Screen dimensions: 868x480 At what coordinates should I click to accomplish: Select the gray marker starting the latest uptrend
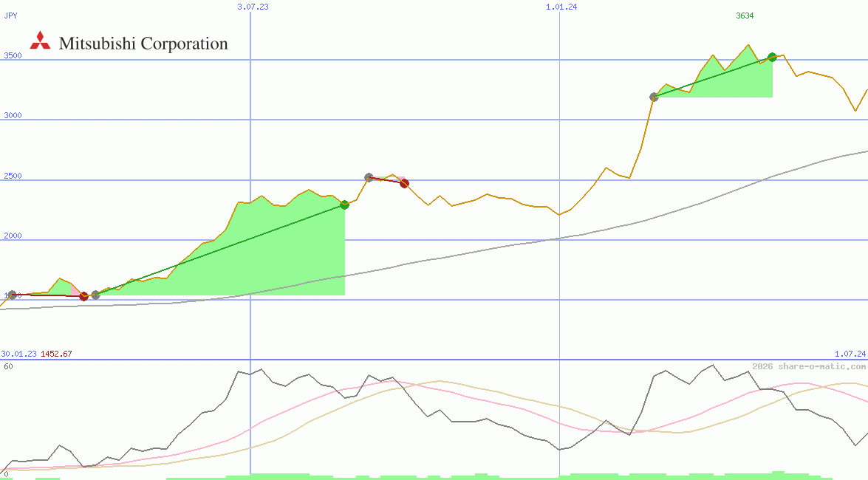coord(655,96)
